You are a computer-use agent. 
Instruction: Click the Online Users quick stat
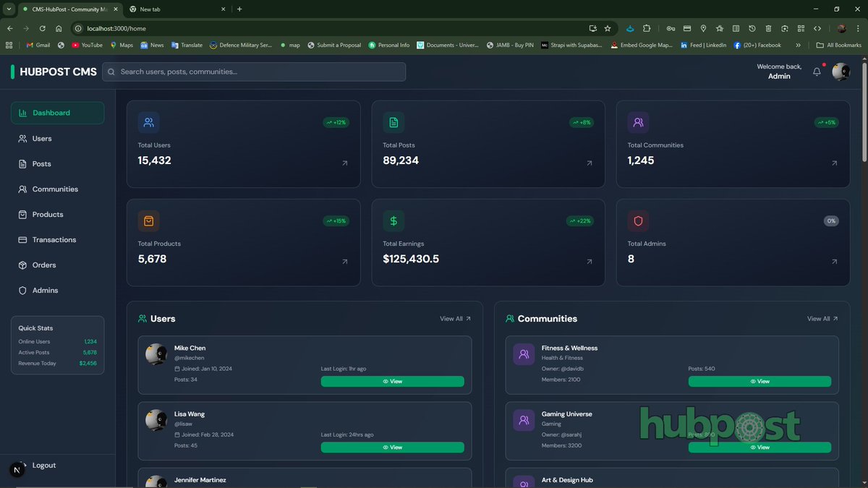[x=57, y=341]
